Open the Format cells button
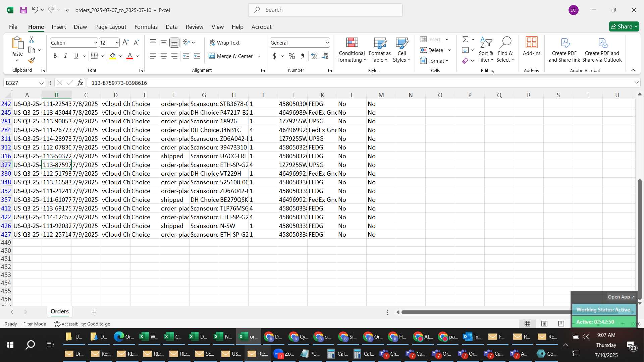 [x=435, y=61]
